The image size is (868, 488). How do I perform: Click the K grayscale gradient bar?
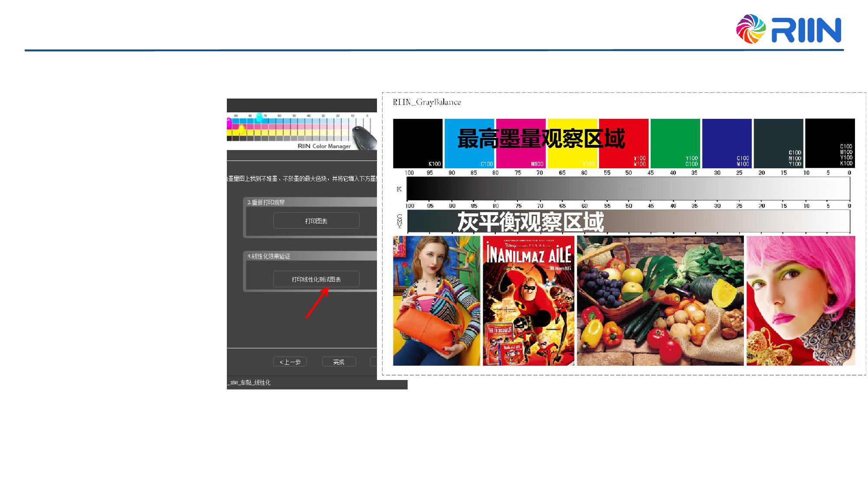628,189
